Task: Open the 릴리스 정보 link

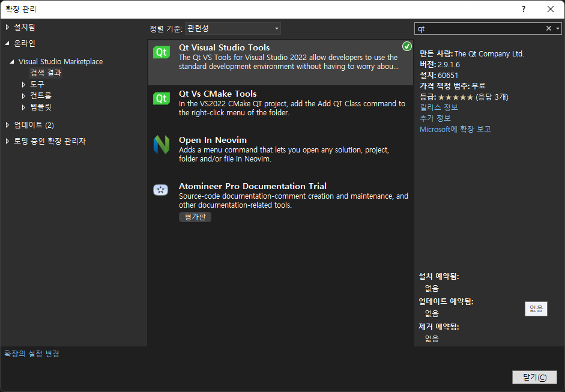Action: tap(438, 107)
